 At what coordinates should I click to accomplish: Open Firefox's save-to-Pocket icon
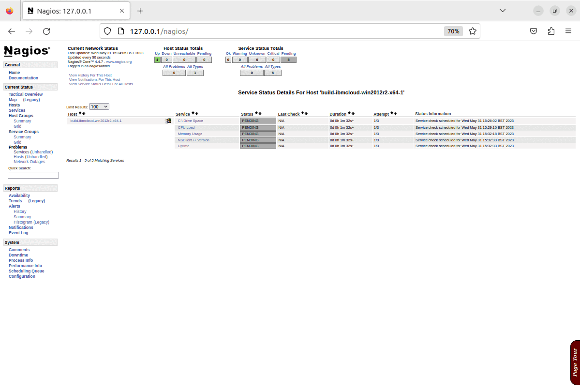[x=534, y=30]
